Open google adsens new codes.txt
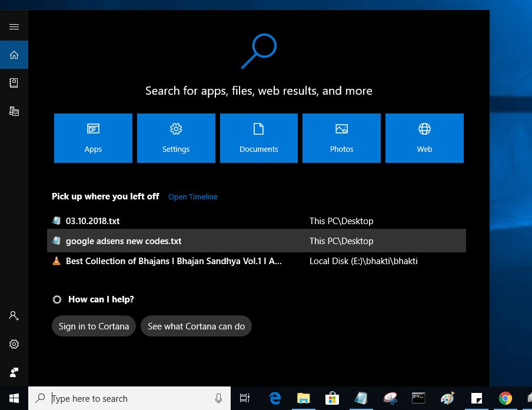The image size is (532, 410). tap(257, 241)
